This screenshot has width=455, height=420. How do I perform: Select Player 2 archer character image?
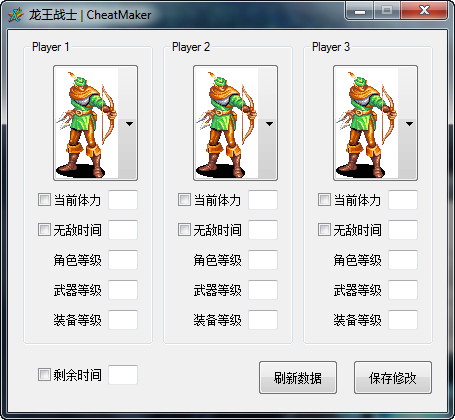[x=227, y=123]
